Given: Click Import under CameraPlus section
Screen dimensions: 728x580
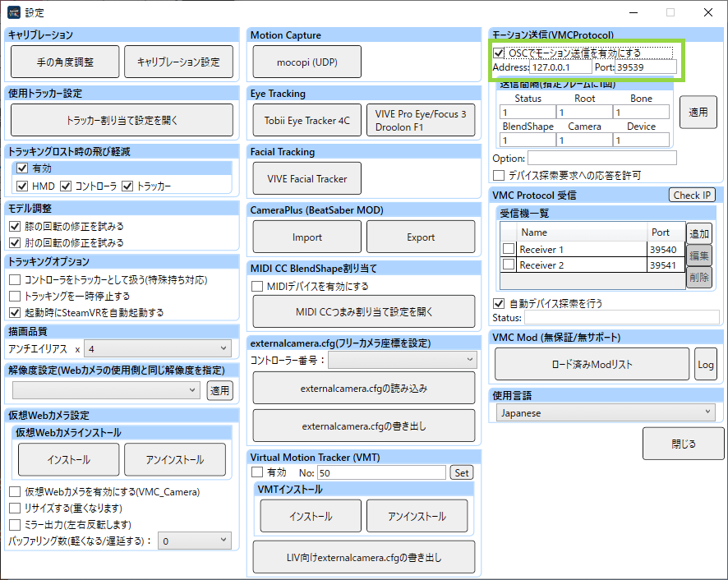Looking at the screenshot, I should click(x=306, y=237).
